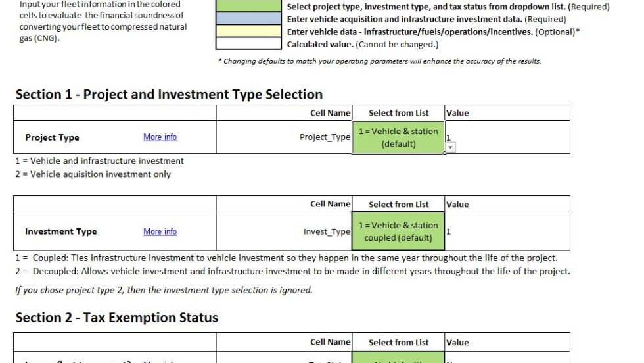Click the Project_Type cell name
Image resolution: width=644 pixels, height=363 pixels.
(x=325, y=137)
